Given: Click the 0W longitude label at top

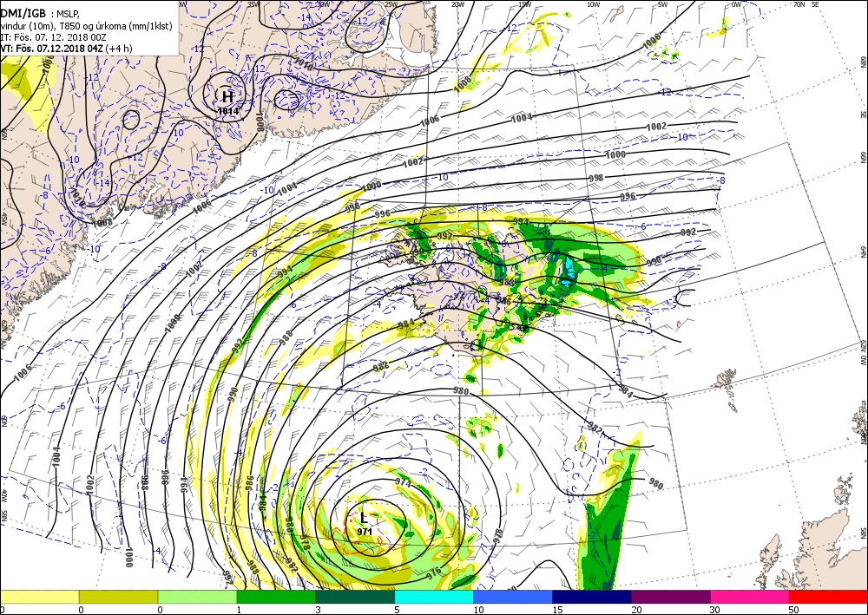Looking at the screenshot, I should (736, 4).
